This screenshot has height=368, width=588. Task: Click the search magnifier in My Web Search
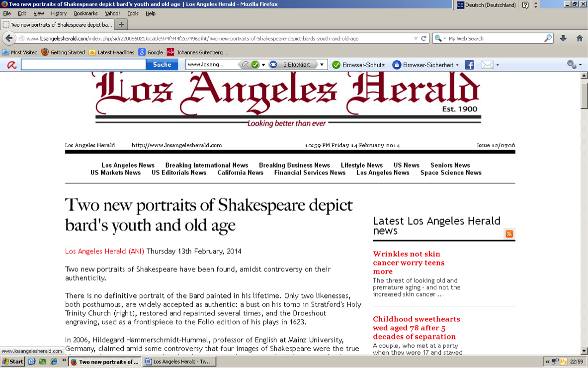pyautogui.click(x=548, y=38)
